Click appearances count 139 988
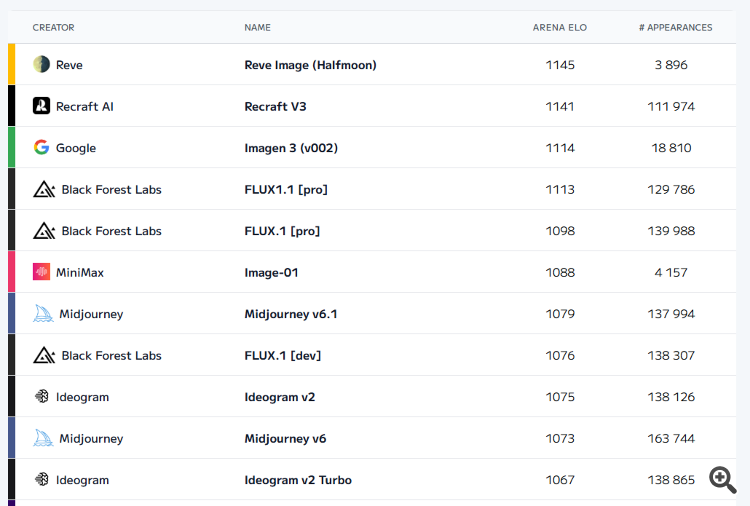This screenshot has width=750, height=506. click(x=671, y=231)
